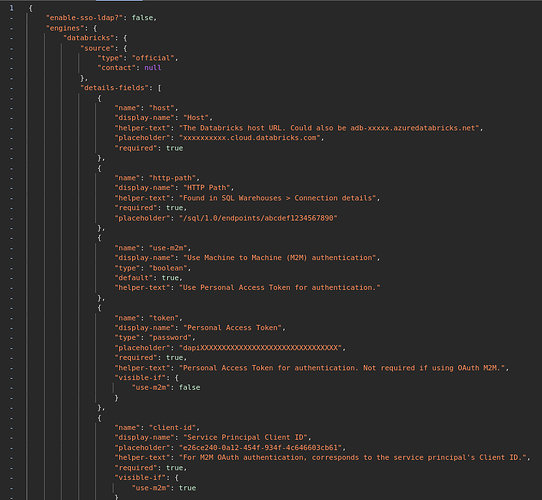The image size is (542, 500).
Task: Click the "xxxxxxxxxx.cloud.databricks.com" placeholder string
Action: (x=250, y=138)
